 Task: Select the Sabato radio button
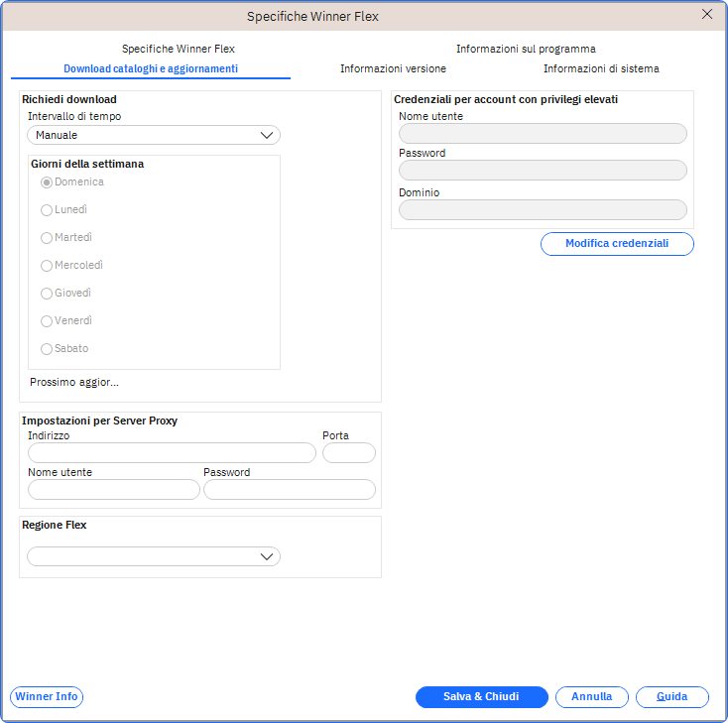[47, 349]
